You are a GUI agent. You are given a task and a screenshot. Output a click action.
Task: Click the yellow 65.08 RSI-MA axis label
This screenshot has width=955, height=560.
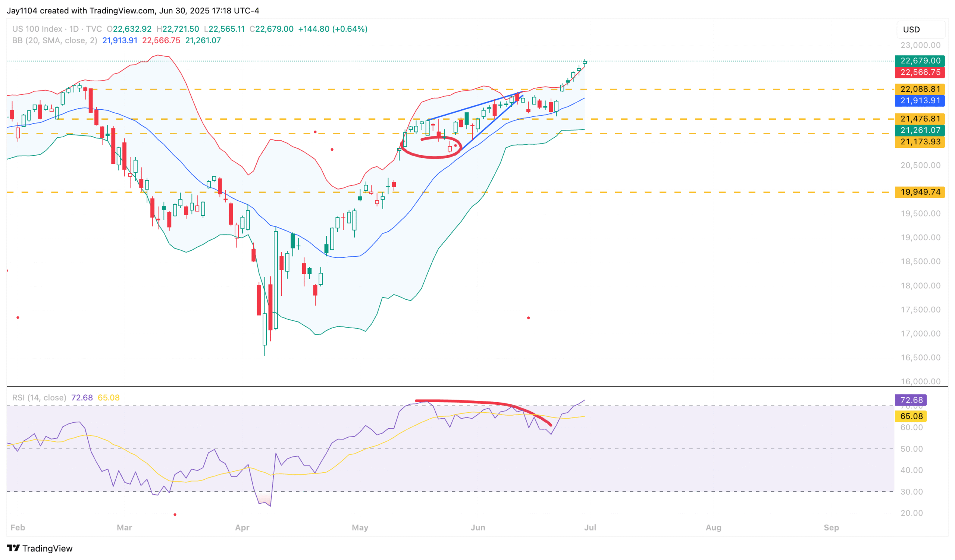coord(911,416)
